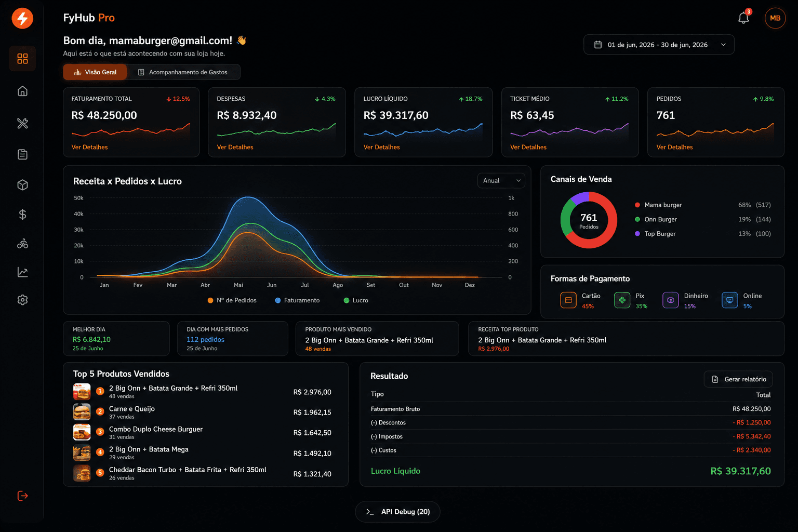Switch to Visão Geral tab
The width and height of the screenshot is (798, 532).
point(95,72)
